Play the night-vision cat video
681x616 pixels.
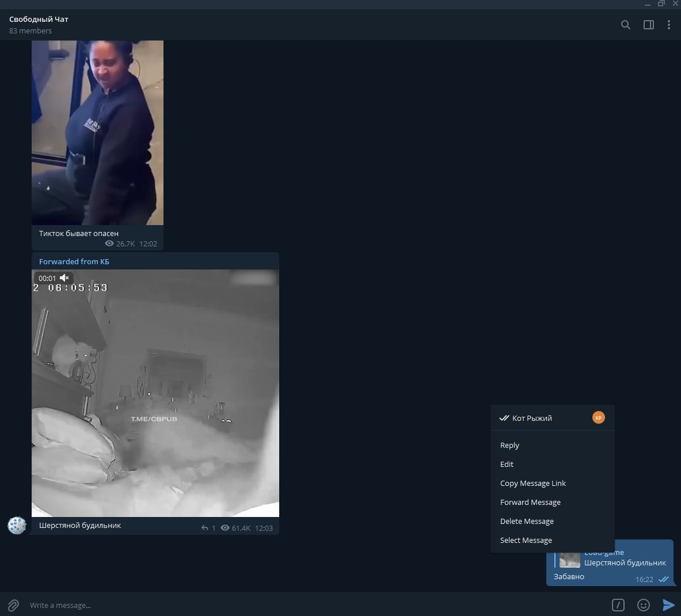(155, 393)
